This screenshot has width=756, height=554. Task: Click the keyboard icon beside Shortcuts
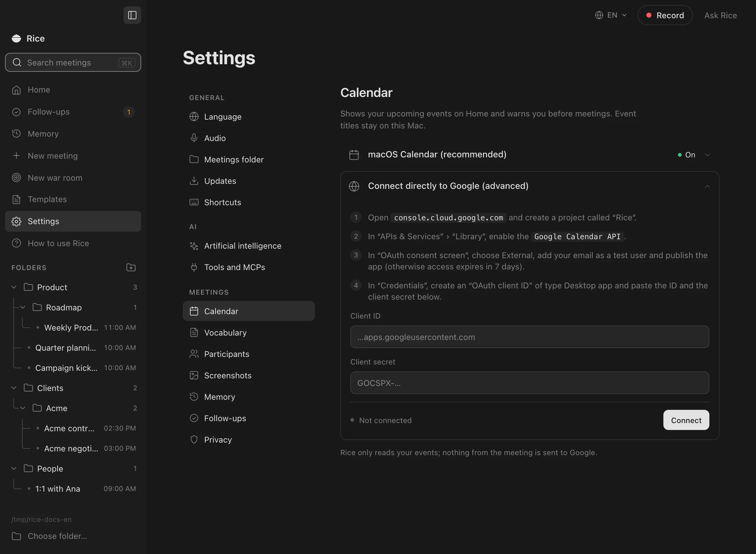click(x=194, y=202)
